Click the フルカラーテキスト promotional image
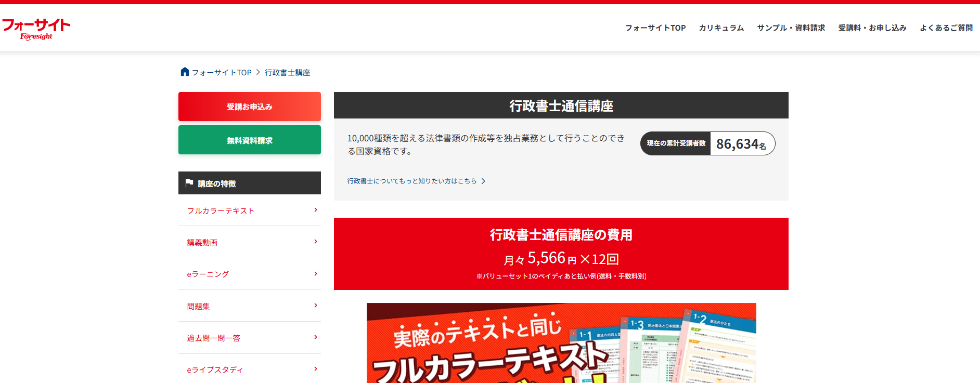Image resolution: width=980 pixels, height=383 pixels. click(x=561, y=343)
